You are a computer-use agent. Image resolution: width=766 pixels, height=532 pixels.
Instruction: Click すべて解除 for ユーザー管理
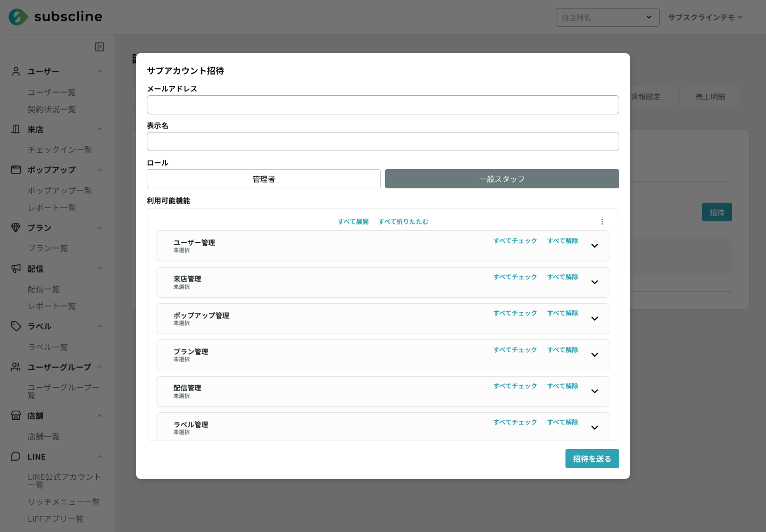[x=563, y=241]
